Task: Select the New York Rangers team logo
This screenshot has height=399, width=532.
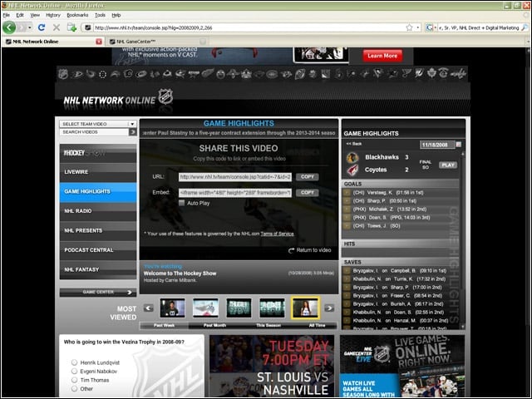Action: 326,74
